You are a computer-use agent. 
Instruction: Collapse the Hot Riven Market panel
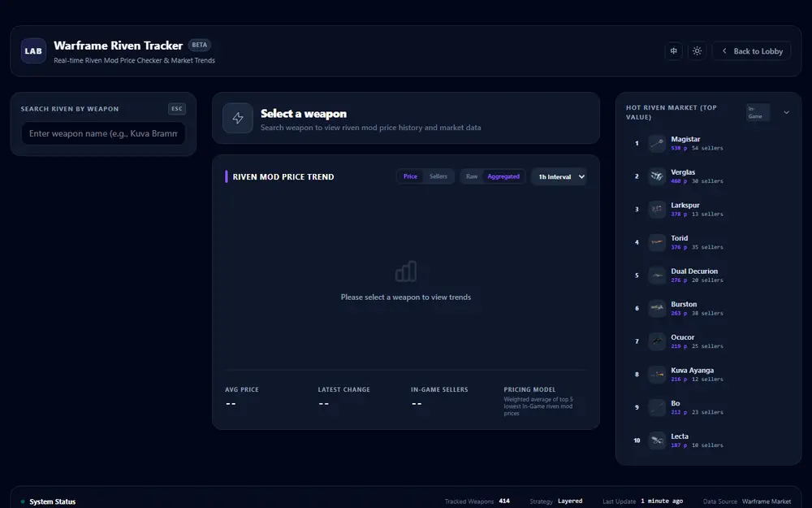pos(786,112)
